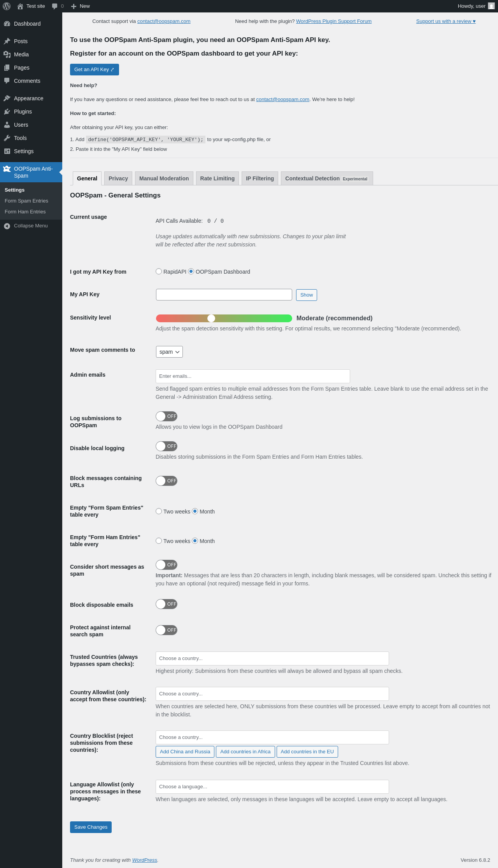Click the Media icon in sidebar

click(x=7, y=54)
